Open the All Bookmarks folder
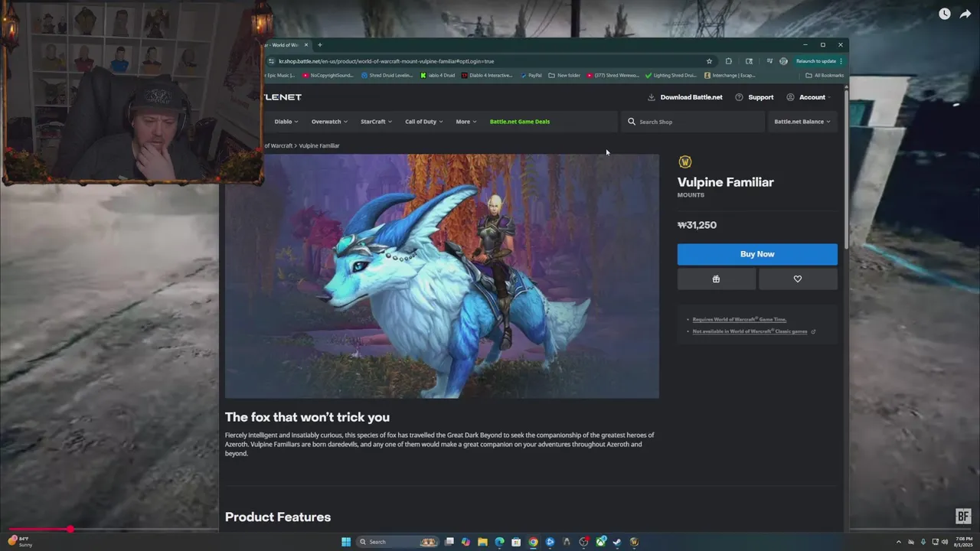Screen dimensions: 980x551 point(825,76)
